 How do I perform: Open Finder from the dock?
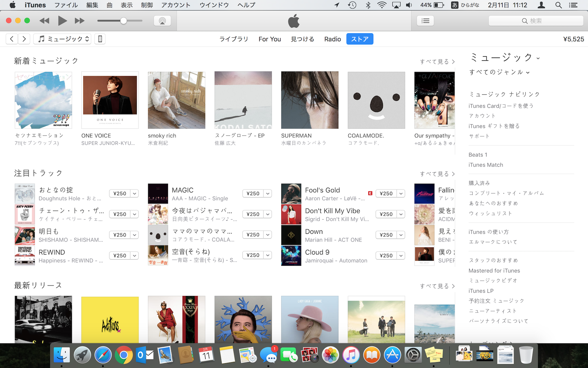pos(62,355)
